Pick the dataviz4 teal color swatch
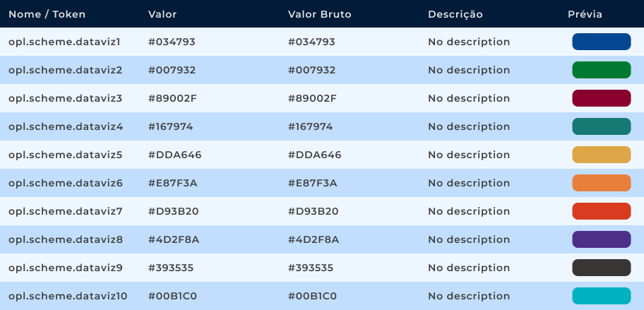This screenshot has height=310, width=644. pyautogui.click(x=601, y=126)
